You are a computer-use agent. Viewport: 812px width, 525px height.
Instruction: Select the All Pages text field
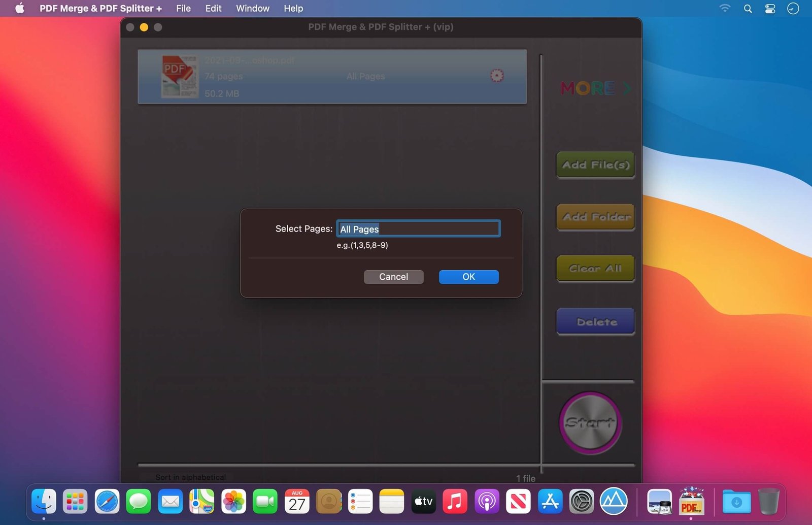(x=418, y=228)
